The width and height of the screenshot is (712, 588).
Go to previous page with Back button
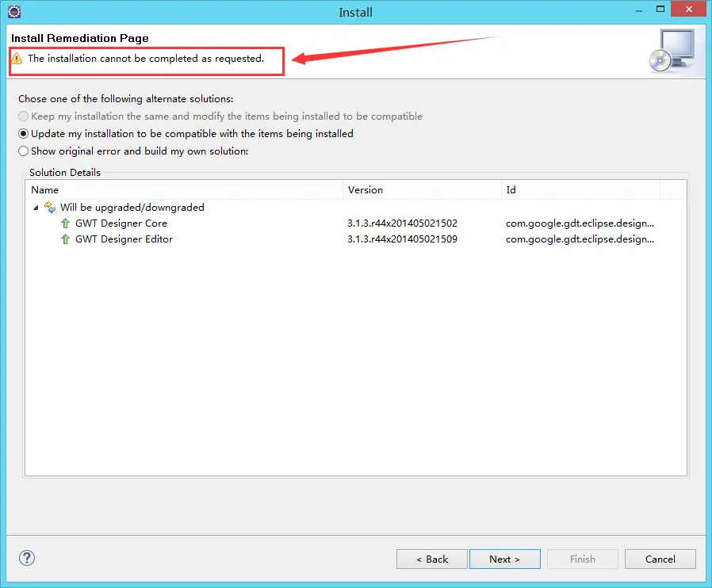coord(432,559)
